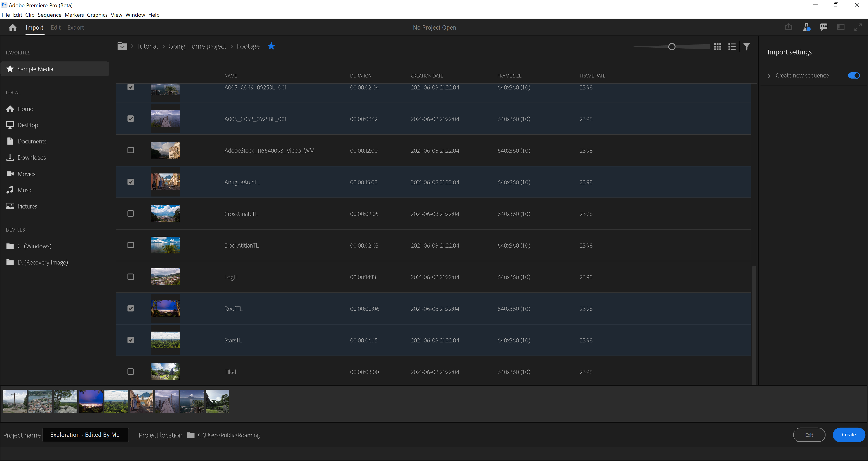Switch to the Export tab
The image size is (868, 461).
click(75, 28)
